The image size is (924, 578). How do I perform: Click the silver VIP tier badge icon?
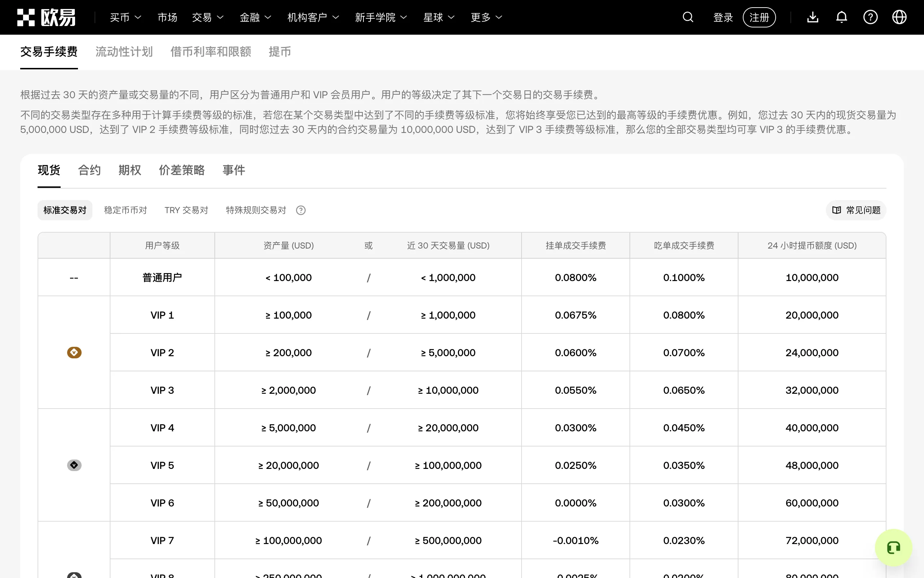74,465
